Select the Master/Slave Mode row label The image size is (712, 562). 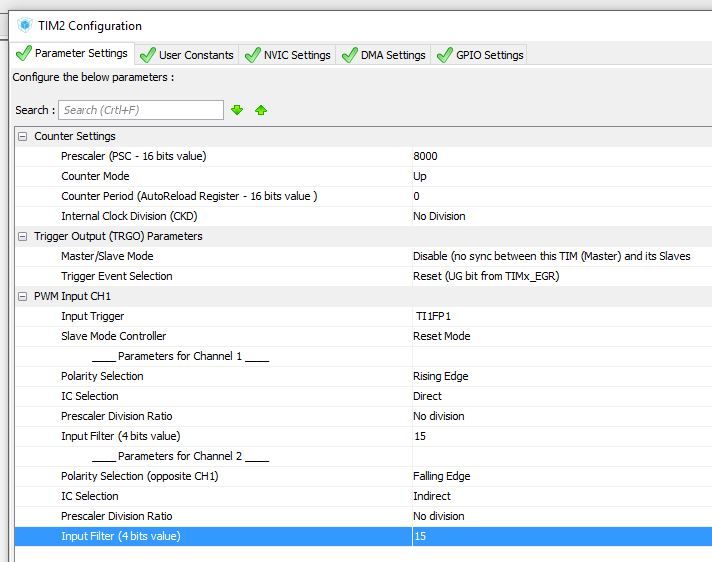click(x=107, y=256)
